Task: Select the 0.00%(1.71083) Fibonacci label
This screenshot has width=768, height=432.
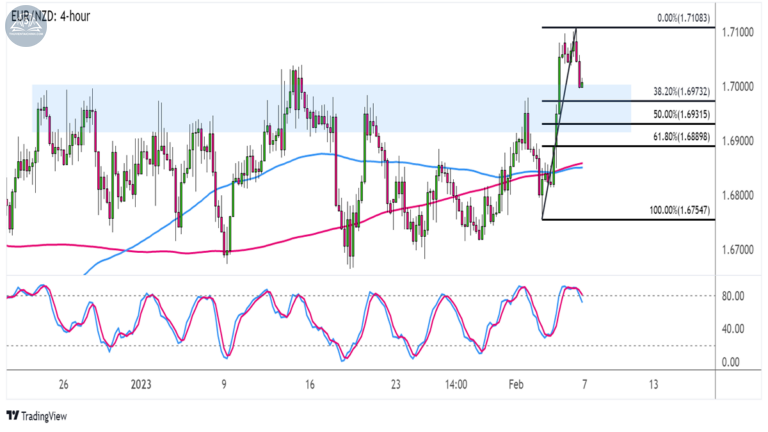Action: (683, 18)
